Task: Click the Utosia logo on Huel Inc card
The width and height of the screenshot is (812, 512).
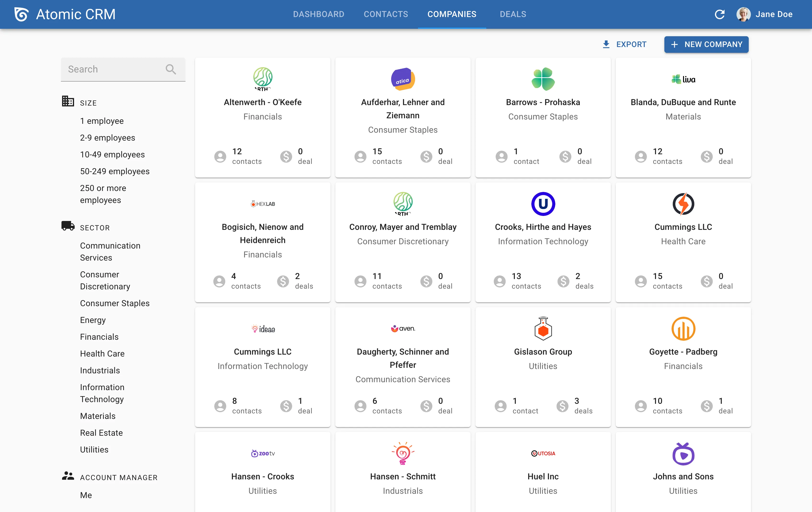Action: point(543,453)
